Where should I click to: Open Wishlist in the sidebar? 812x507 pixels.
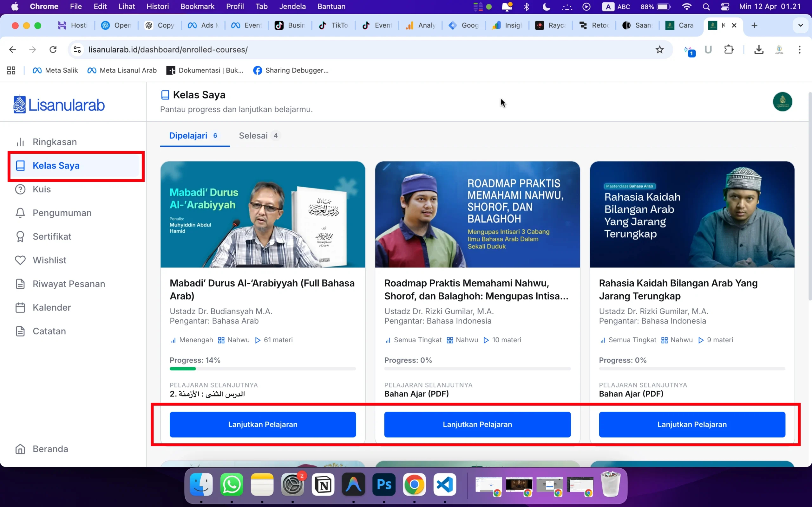pos(49,260)
